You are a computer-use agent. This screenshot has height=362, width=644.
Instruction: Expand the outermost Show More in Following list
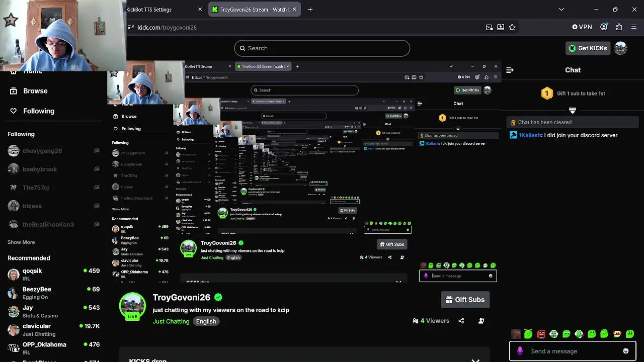pyautogui.click(x=21, y=242)
